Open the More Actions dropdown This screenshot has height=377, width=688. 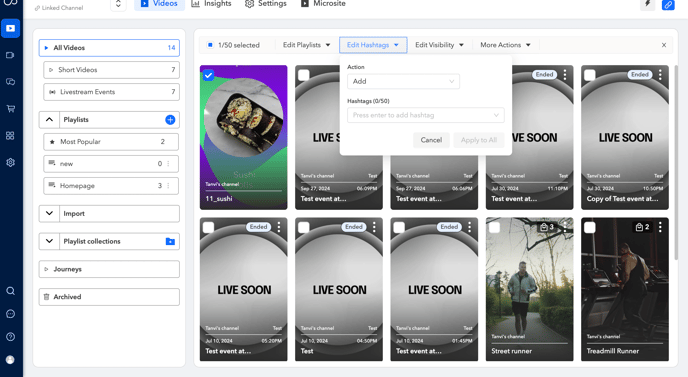(x=505, y=45)
